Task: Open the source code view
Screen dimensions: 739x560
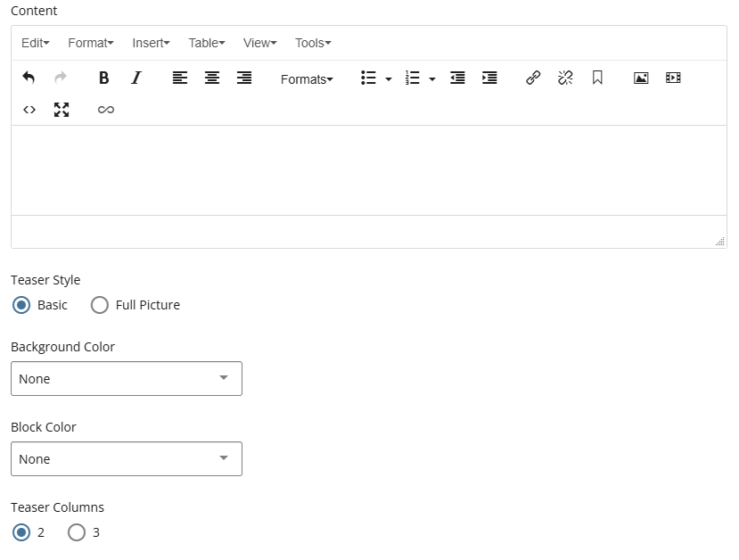Action: 29,110
